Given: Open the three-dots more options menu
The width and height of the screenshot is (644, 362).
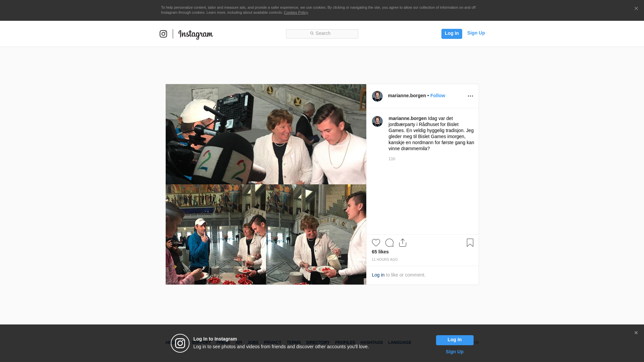Looking at the screenshot, I should point(470,96).
